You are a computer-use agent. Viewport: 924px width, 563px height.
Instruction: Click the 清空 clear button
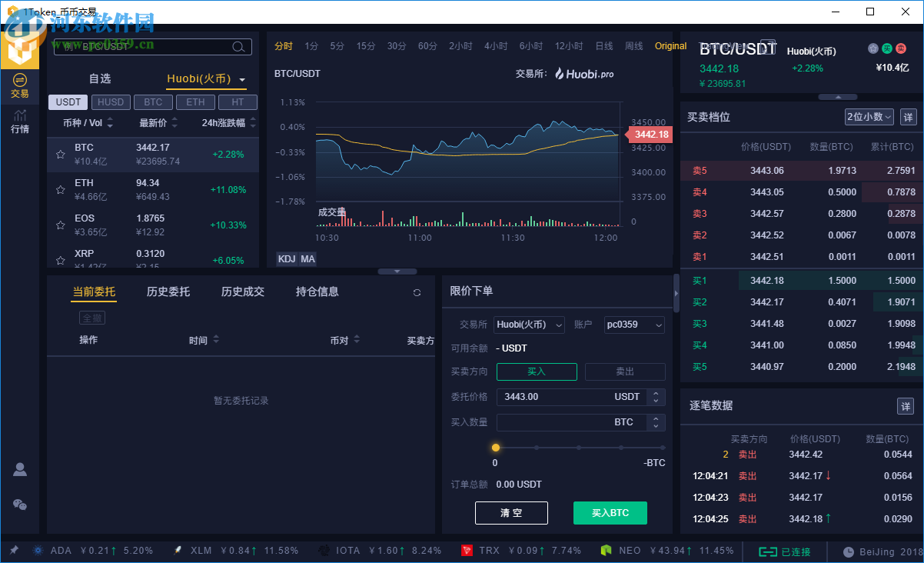(511, 512)
